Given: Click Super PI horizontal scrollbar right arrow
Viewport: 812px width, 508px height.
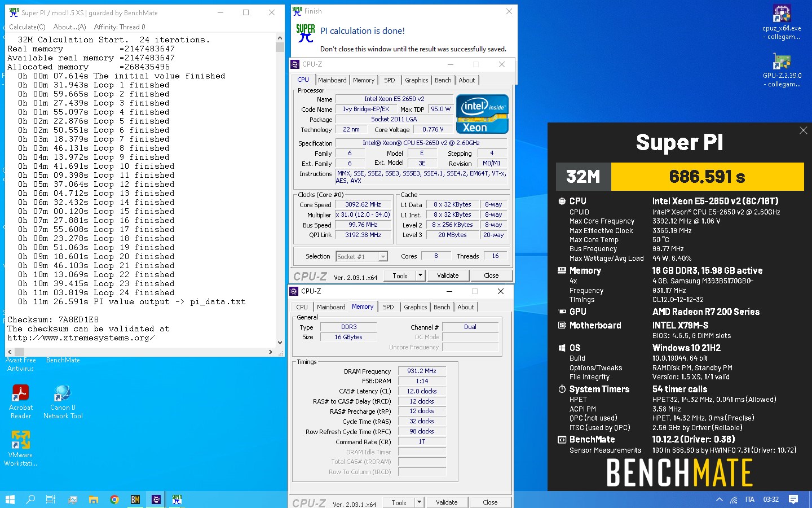Looking at the screenshot, I should (271, 352).
